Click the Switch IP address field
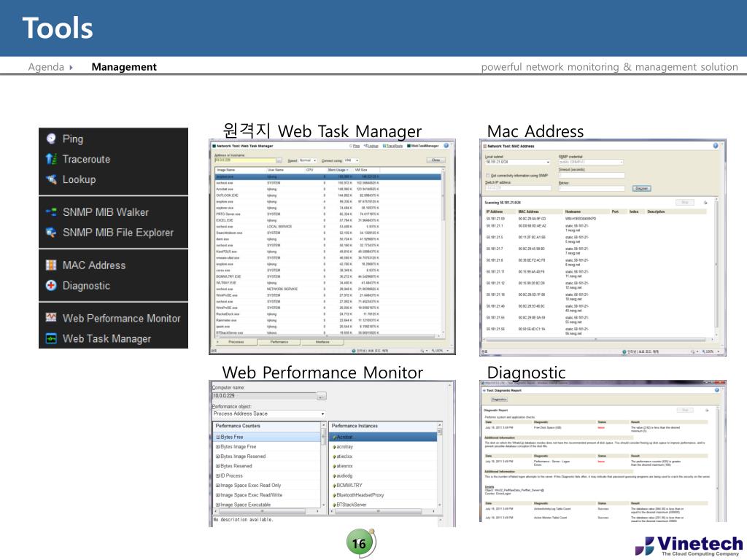Viewport: 747px width, 560px height. click(518, 188)
